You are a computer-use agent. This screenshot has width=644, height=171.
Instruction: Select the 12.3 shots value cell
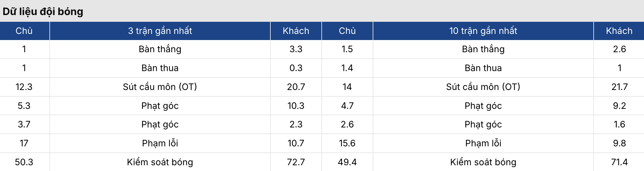click(x=24, y=87)
